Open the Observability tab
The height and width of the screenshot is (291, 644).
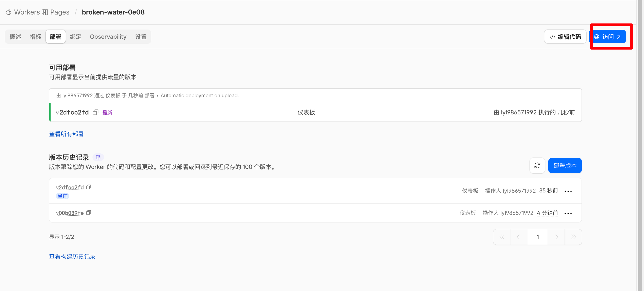(x=108, y=37)
